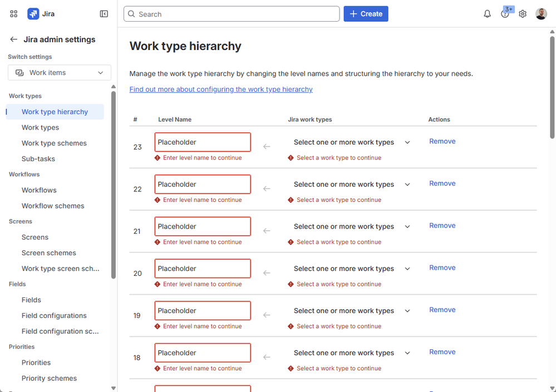This screenshot has width=556, height=392.
Task: Click the sidebar scroll down arrow
Action: [x=114, y=388]
